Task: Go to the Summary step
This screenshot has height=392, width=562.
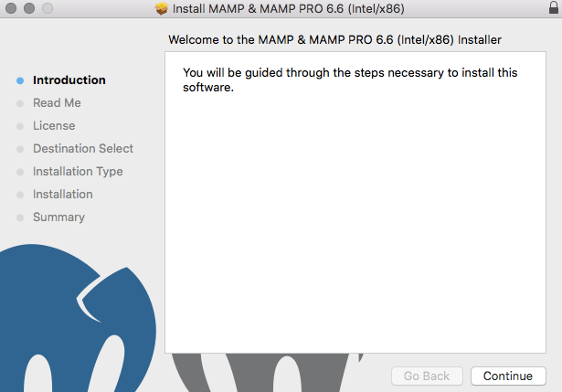Action: click(58, 217)
